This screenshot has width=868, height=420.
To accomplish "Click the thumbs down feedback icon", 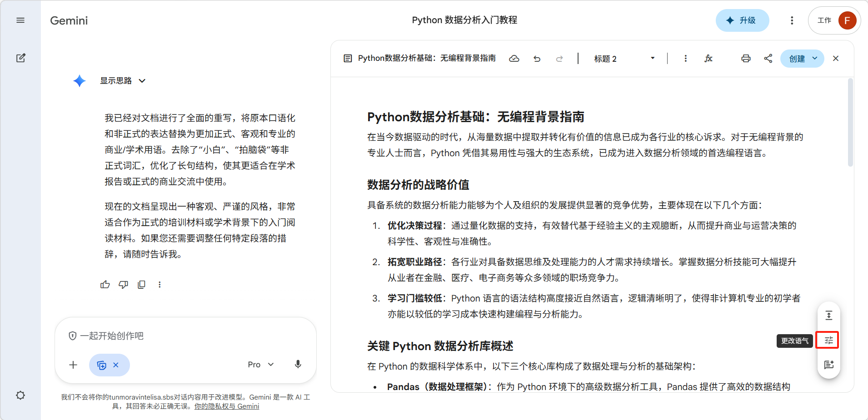I will [123, 285].
